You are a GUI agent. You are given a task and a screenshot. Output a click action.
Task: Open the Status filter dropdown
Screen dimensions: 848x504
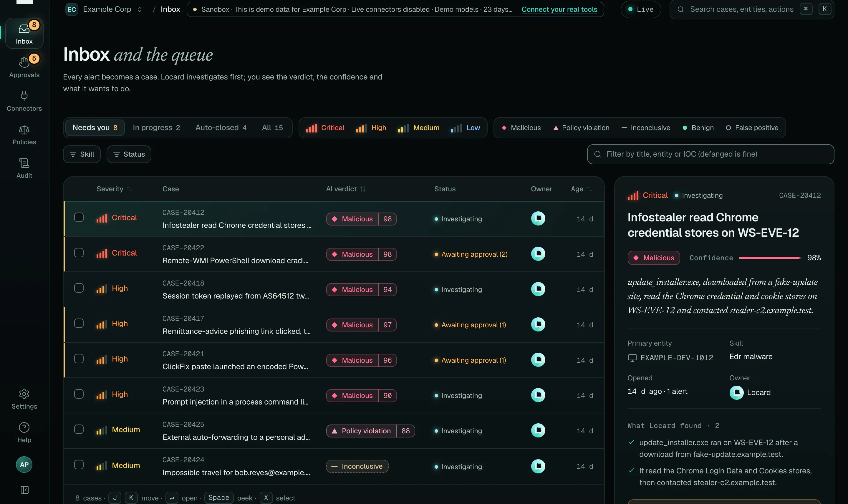coord(129,154)
